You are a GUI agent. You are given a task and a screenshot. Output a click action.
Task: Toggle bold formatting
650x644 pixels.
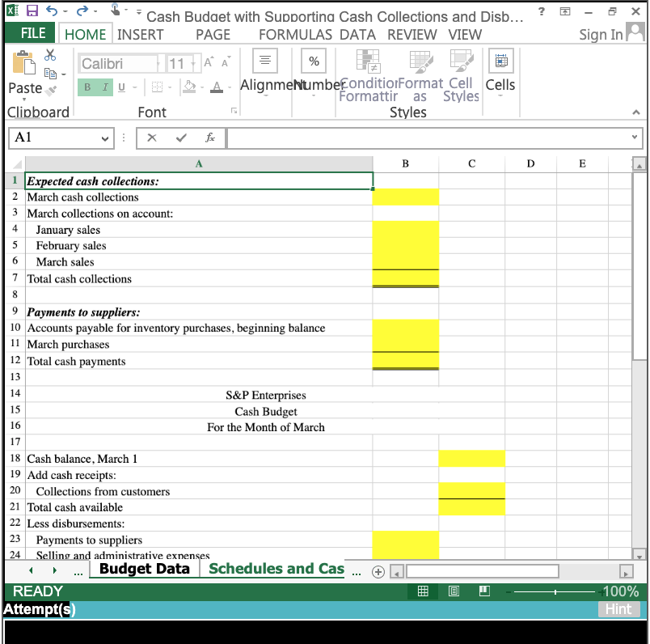[x=87, y=87]
